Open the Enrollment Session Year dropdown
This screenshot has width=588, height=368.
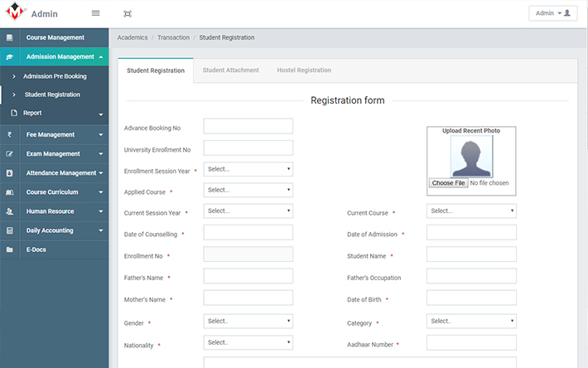tap(248, 169)
